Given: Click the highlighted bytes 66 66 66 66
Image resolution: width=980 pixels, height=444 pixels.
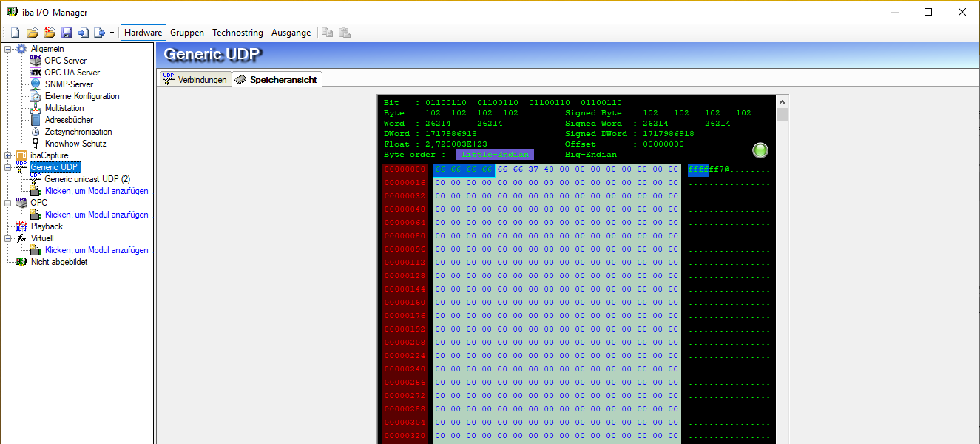Looking at the screenshot, I should [x=464, y=169].
